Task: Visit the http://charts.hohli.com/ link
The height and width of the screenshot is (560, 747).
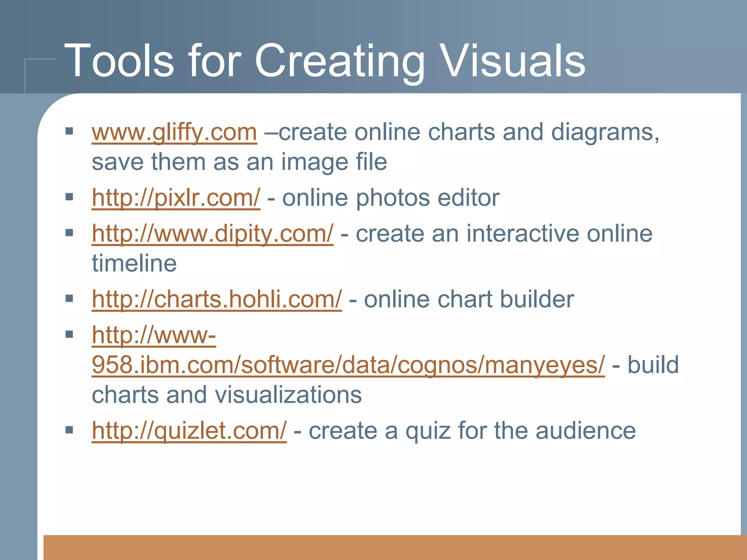Action: [217, 299]
